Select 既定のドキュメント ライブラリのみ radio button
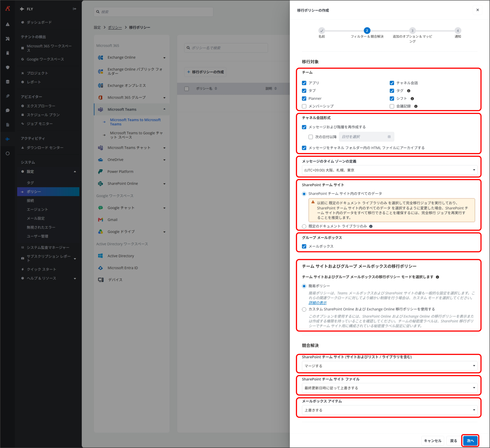The width and height of the screenshot is (490, 448). 304,226
